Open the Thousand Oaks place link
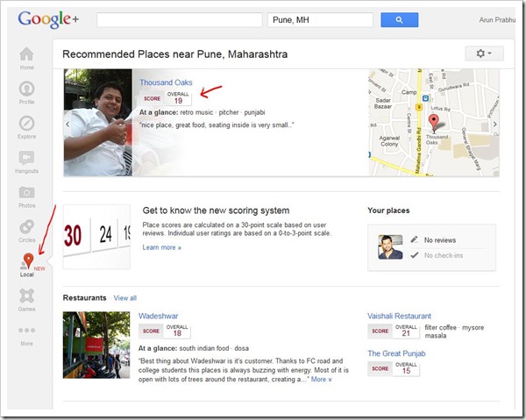The image size is (526, 420). pyautogui.click(x=166, y=82)
